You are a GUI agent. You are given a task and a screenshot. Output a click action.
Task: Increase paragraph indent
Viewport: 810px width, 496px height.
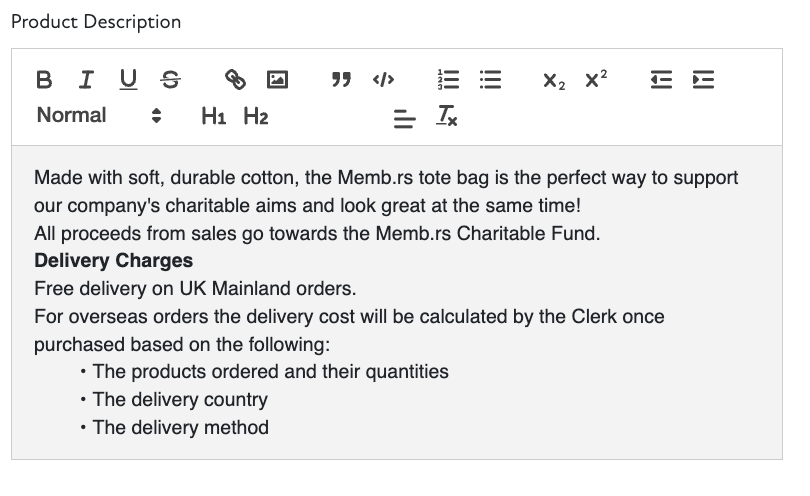pos(703,80)
